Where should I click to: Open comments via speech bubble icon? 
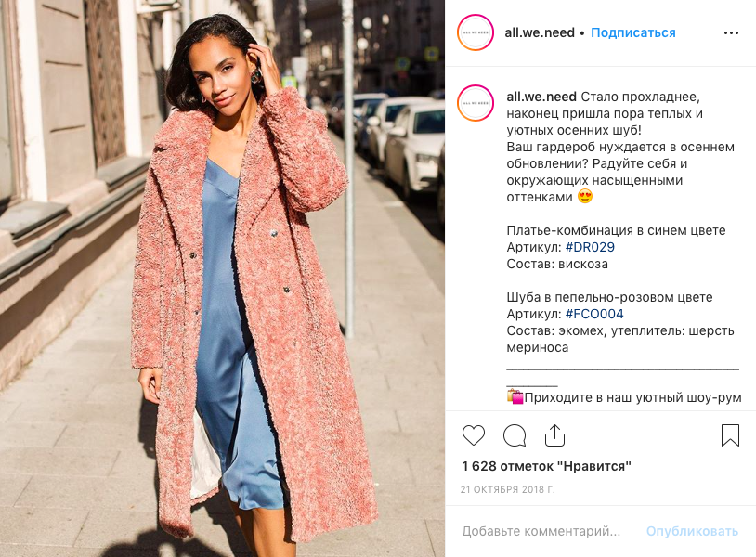point(515,435)
